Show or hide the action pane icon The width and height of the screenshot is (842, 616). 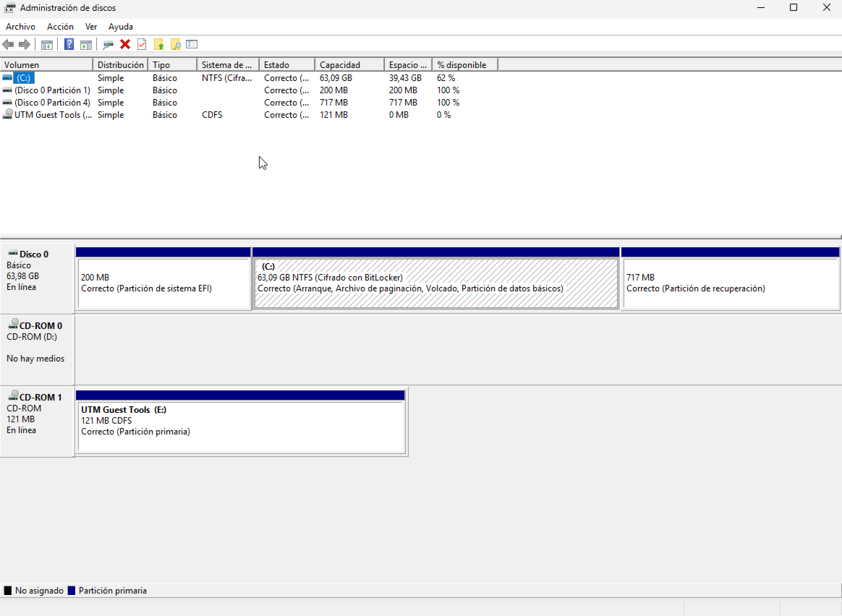[86, 45]
